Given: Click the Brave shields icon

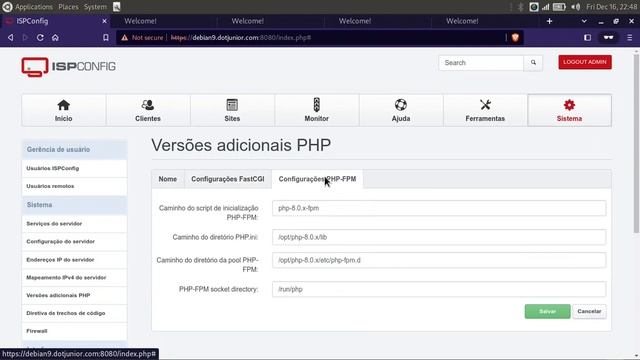Looking at the screenshot, I should pos(515,38).
